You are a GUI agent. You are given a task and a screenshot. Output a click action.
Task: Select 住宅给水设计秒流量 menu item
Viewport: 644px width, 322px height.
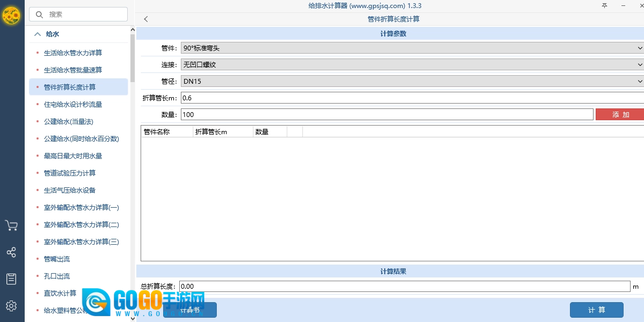point(73,105)
